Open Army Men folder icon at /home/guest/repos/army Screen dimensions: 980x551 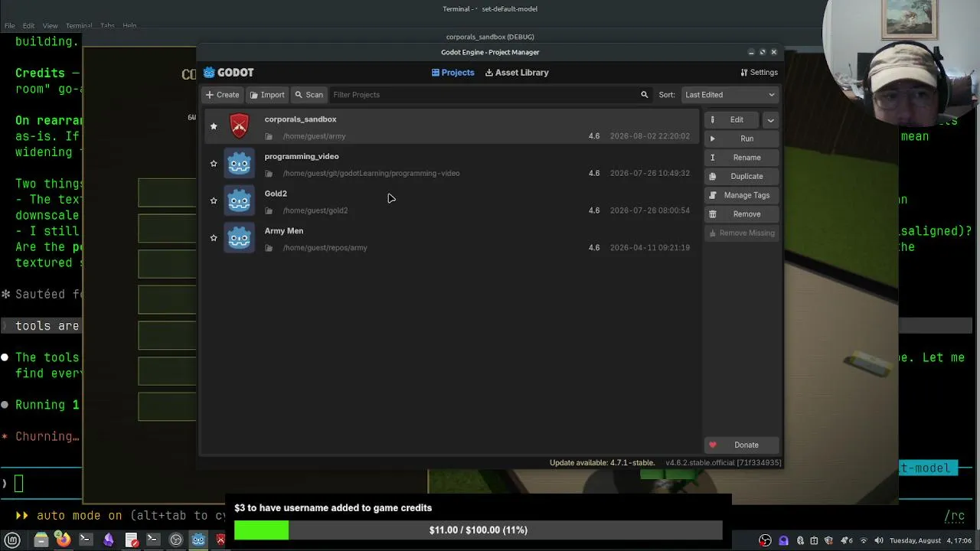(x=269, y=248)
